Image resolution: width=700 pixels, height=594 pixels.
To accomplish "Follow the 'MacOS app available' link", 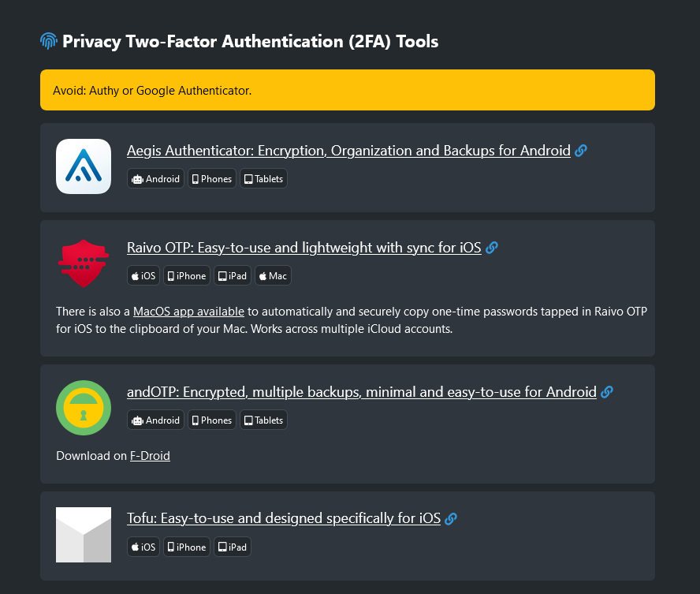I will tap(188, 311).
